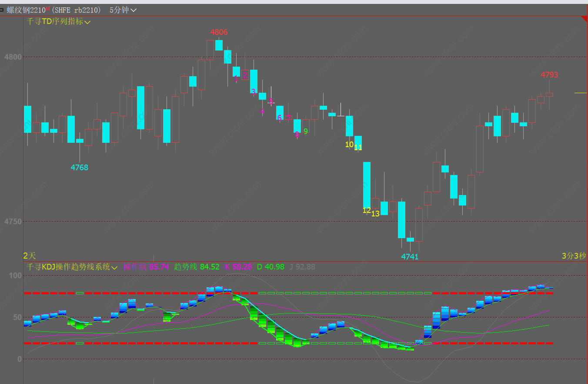Select the 操作线 85.74 readout
This screenshot has height=384, width=588.
(146, 267)
